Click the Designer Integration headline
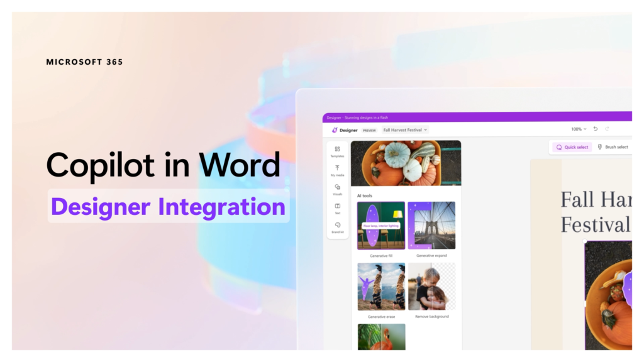Image resolution: width=644 pixels, height=362 pixels. click(x=168, y=206)
